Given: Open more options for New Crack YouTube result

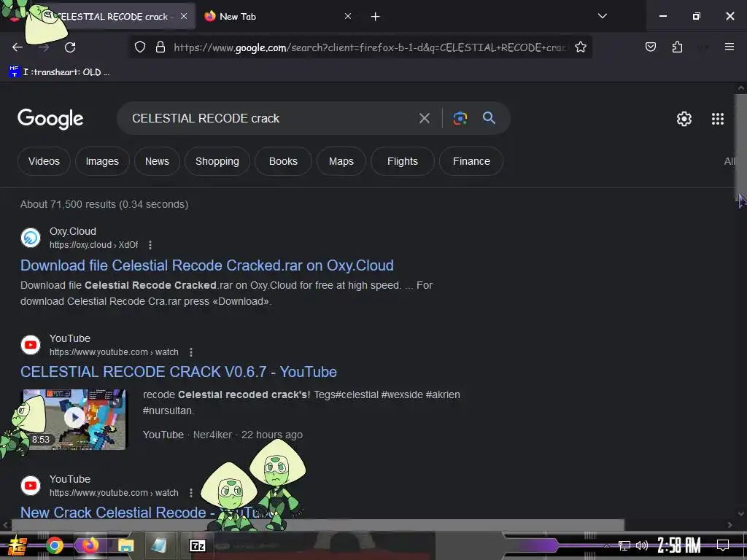Looking at the screenshot, I should [191, 493].
